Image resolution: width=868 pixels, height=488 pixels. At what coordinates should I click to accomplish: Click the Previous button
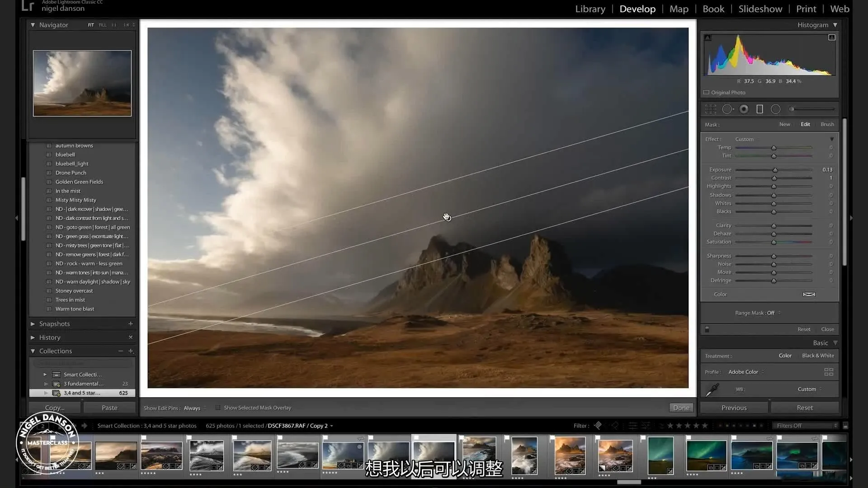[x=734, y=408]
